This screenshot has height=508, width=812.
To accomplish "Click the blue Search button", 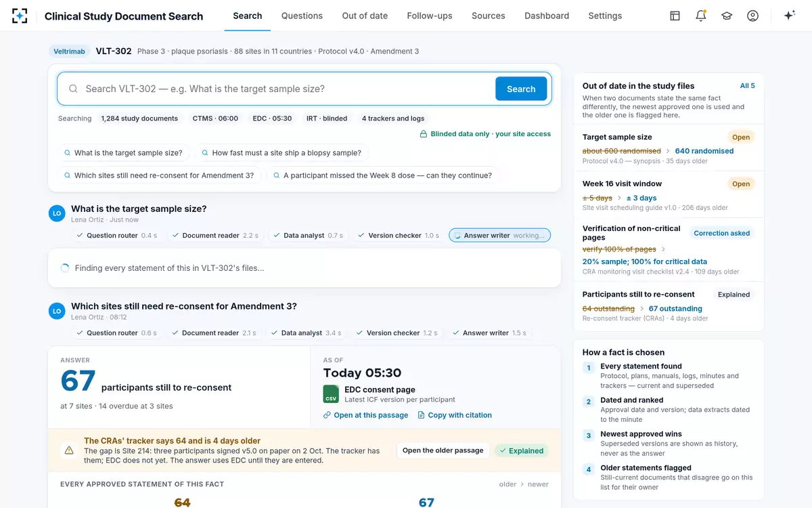I will (521, 89).
